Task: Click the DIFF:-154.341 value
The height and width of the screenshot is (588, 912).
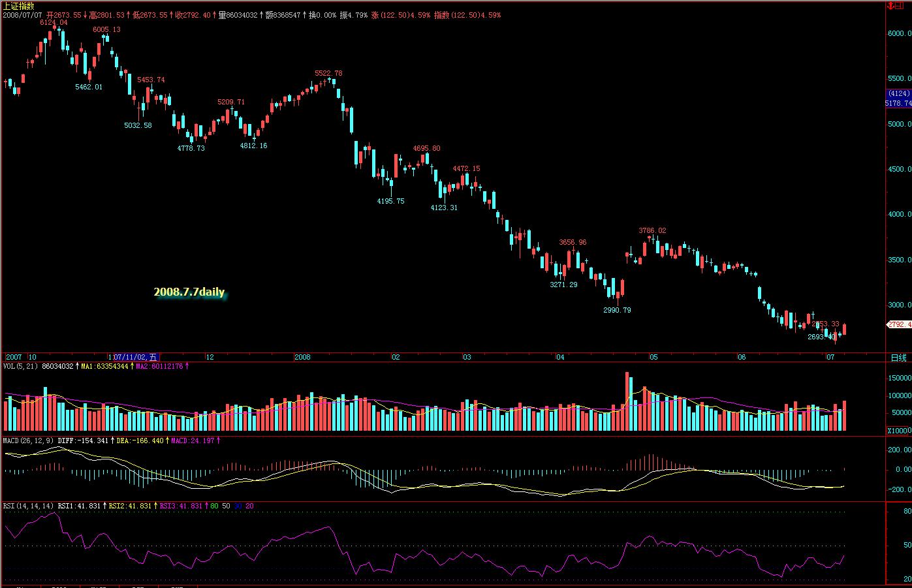Action: click(83, 441)
